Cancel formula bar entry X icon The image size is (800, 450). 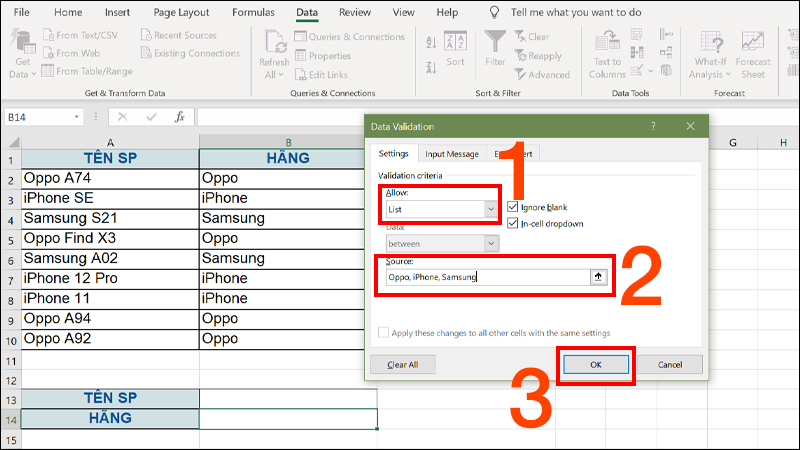(x=122, y=117)
